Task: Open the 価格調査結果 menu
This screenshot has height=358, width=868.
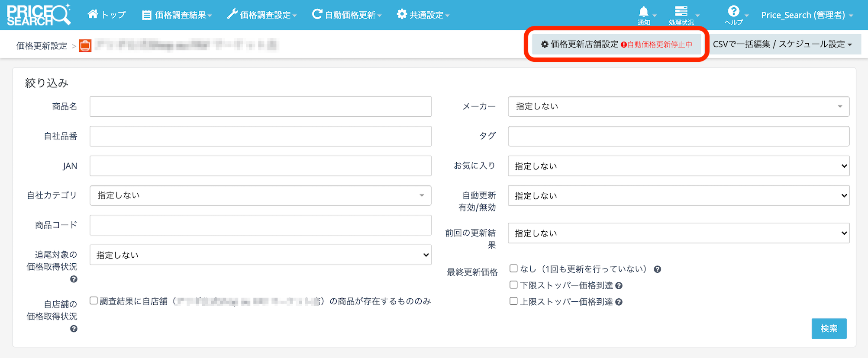Action: 177,15
